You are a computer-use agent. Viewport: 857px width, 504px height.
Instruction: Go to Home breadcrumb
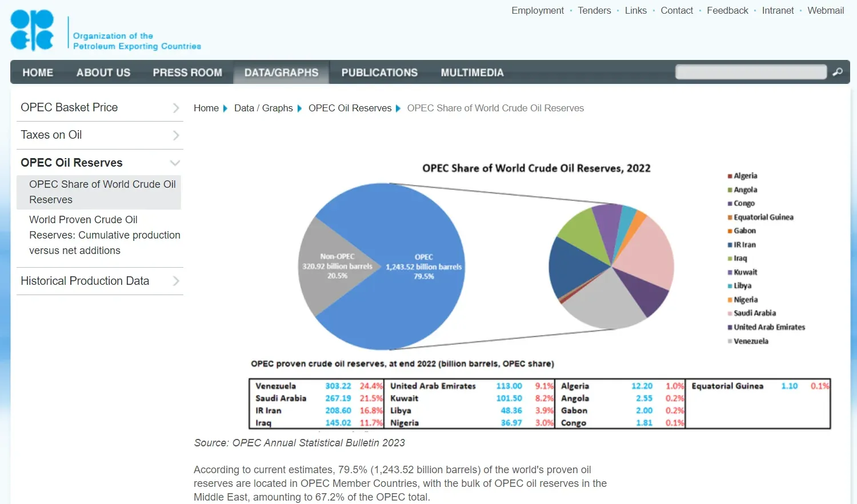[206, 108]
